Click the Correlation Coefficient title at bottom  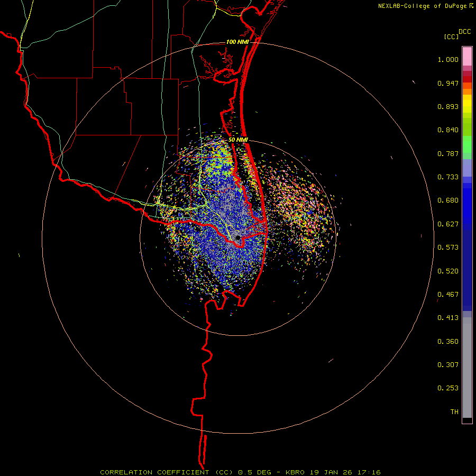[x=240, y=472]
